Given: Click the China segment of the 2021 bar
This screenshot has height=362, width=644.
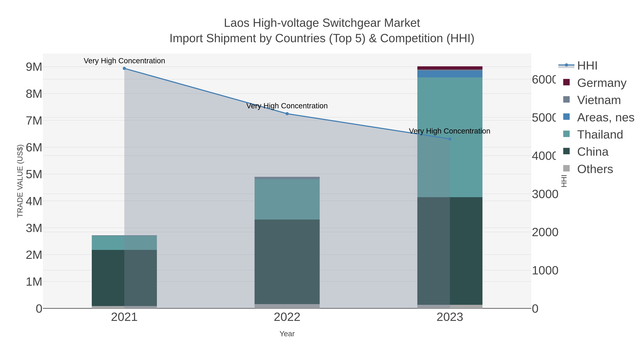Looking at the screenshot, I should (124, 278).
